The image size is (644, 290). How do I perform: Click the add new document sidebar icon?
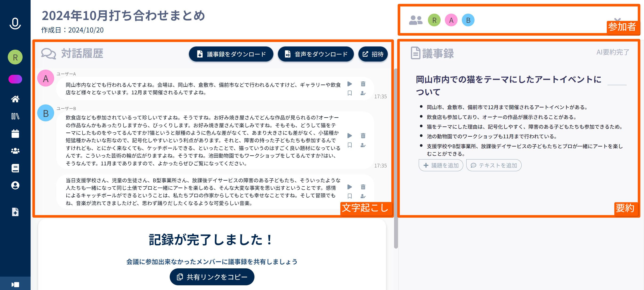(15, 212)
